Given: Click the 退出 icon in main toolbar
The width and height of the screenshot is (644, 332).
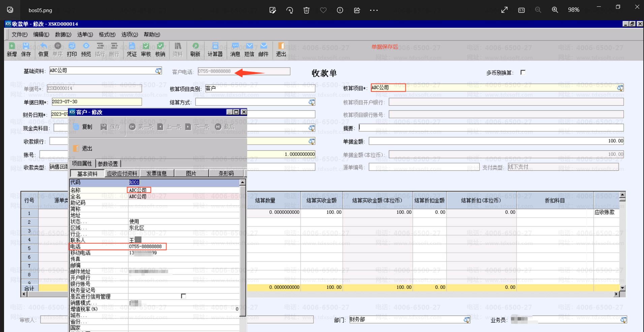Looking at the screenshot, I should click(281, 50).
